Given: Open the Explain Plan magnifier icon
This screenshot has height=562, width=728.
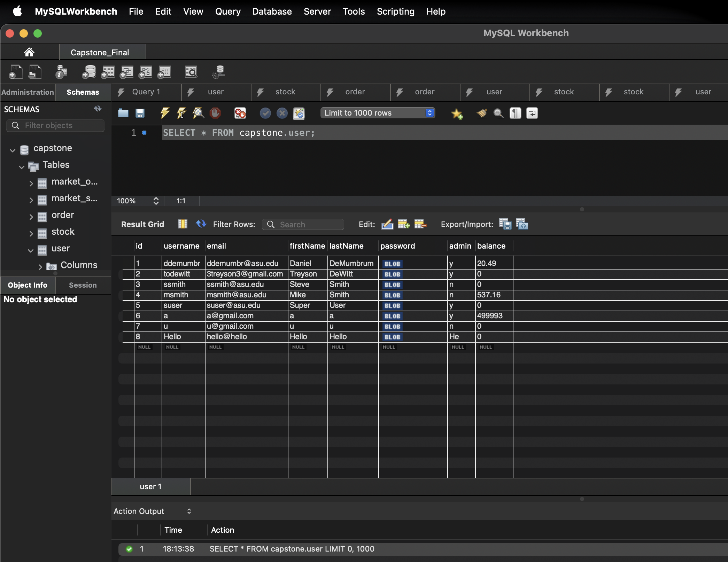Looking at the screenshot, I should coord(198,113).
